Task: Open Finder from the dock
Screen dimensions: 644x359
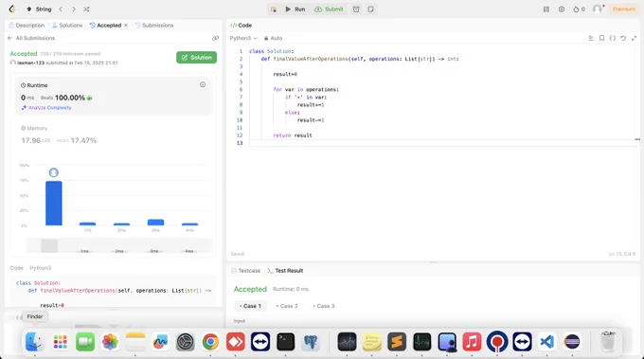Action: 35,342
